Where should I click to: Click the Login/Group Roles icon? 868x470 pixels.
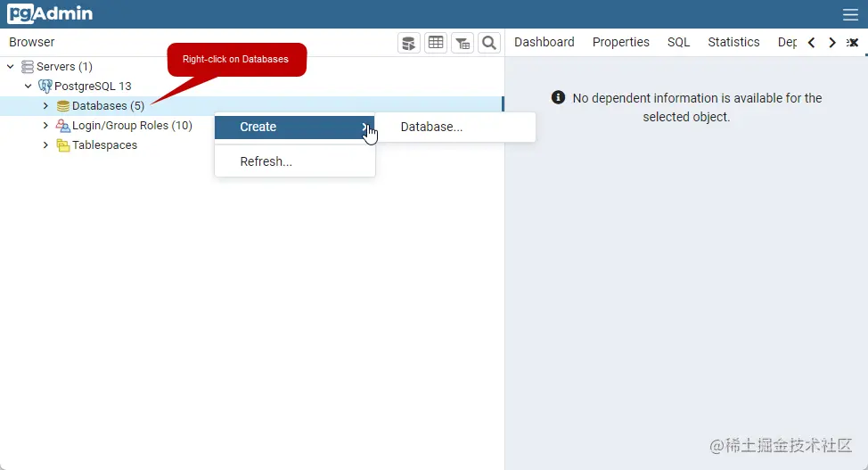(63, 126)
